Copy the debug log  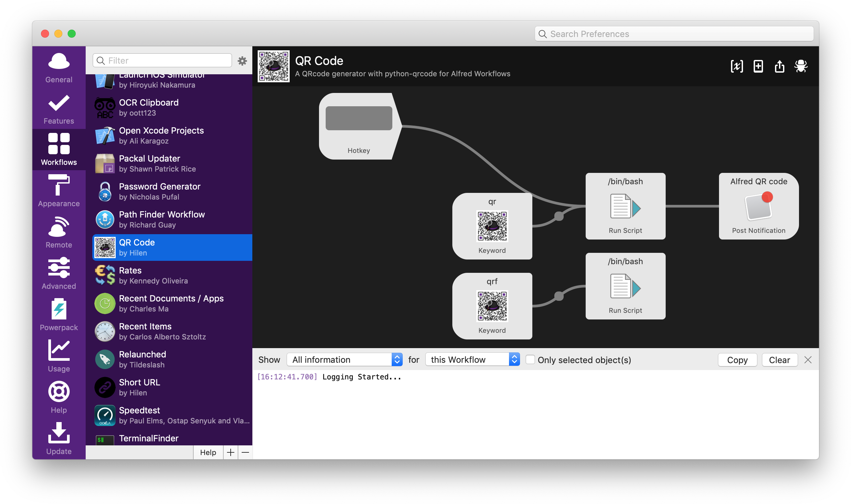click(x=737, y=360)
